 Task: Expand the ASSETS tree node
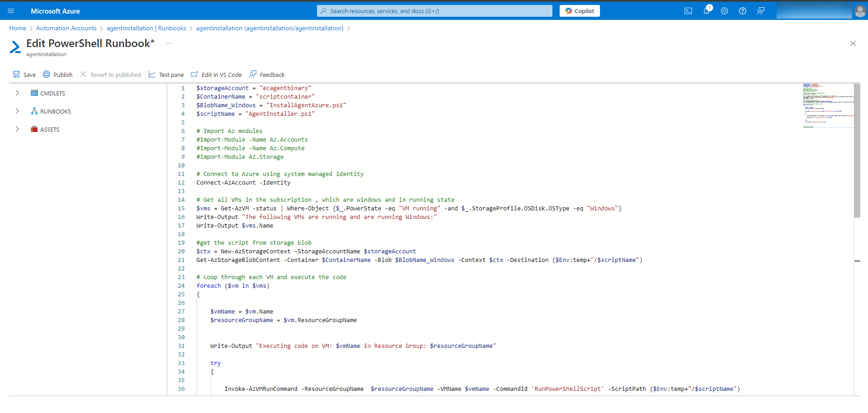(17, 129)
